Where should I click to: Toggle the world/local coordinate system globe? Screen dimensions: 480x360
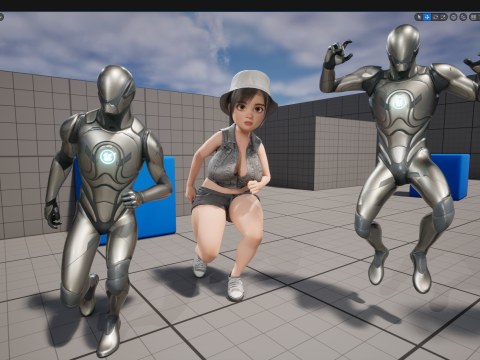453,17
